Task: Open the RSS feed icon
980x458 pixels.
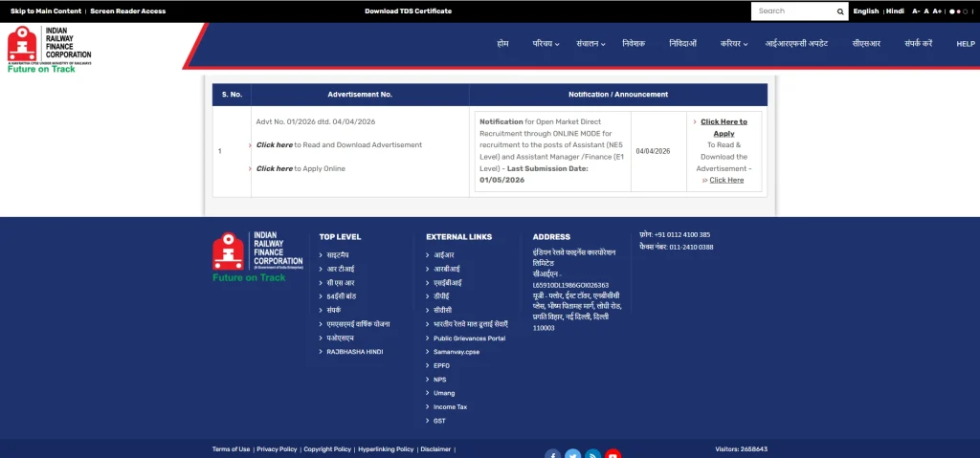Action: click(593, 454)
